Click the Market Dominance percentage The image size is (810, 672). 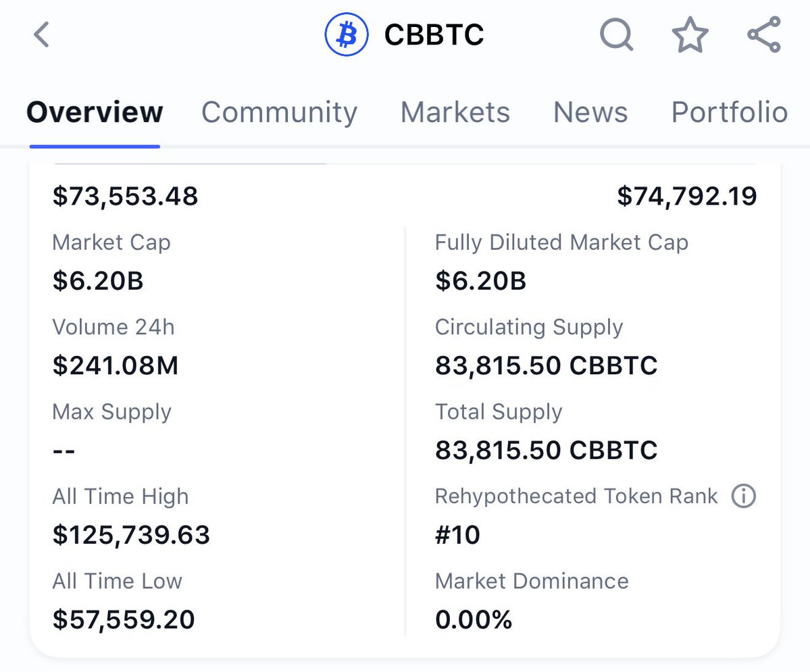(474, 619)
